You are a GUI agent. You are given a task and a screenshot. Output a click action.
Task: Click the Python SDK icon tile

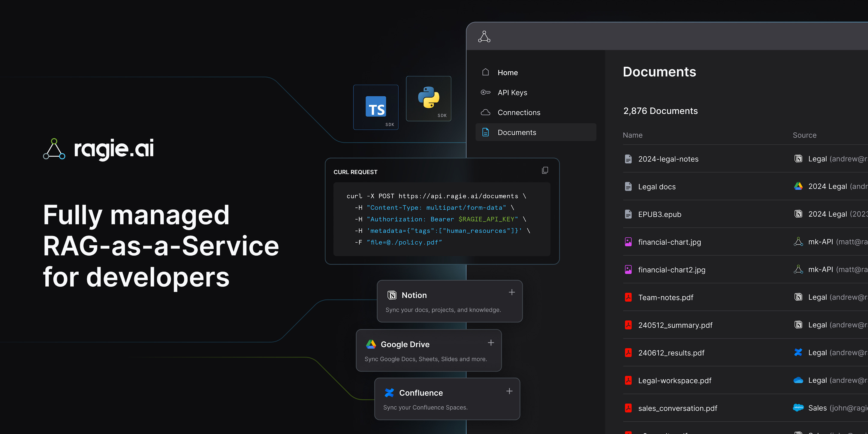(428, 98)
